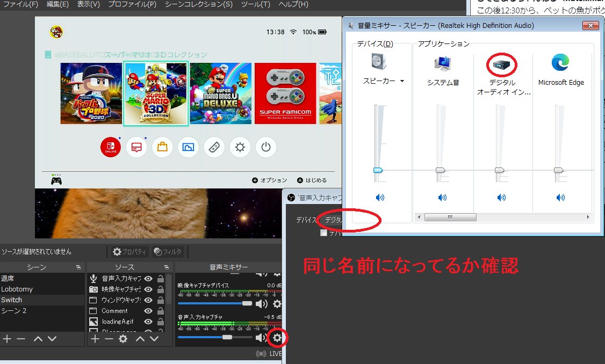Adjust the Microsoft Edge volume slider
The image size is (605, 364).
pos(559,170)
